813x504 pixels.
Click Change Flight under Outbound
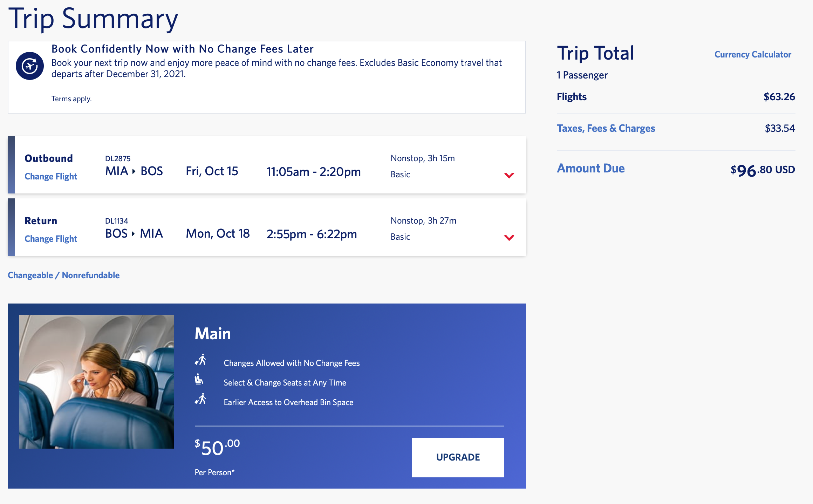(51, 176)
